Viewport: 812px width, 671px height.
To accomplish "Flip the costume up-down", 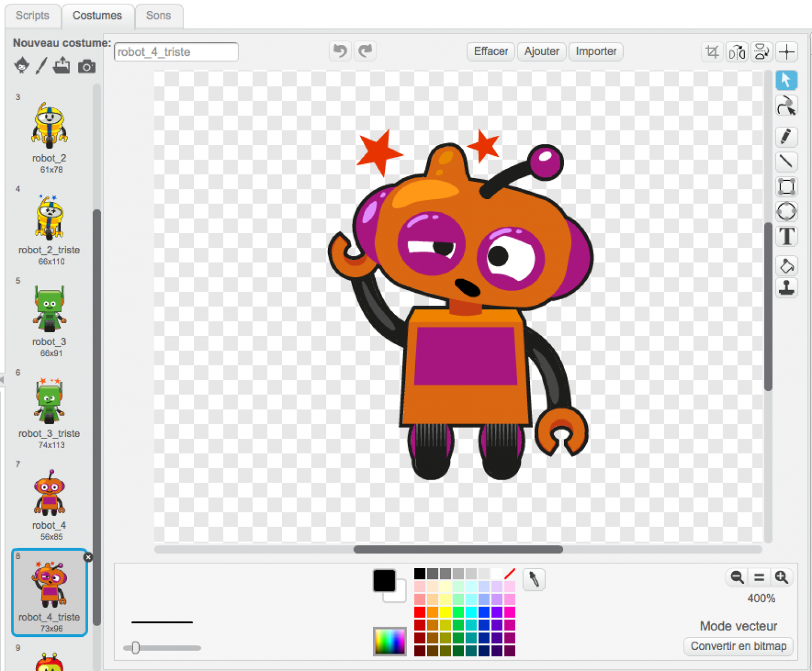I will (762, 52).
